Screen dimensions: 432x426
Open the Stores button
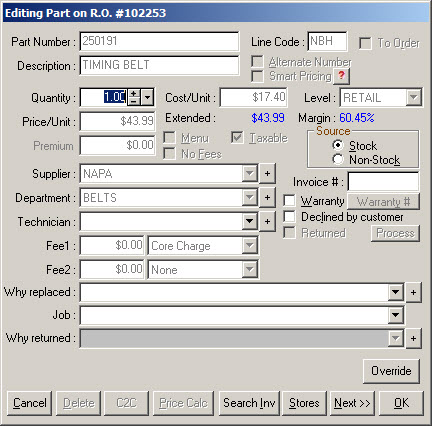304,403
